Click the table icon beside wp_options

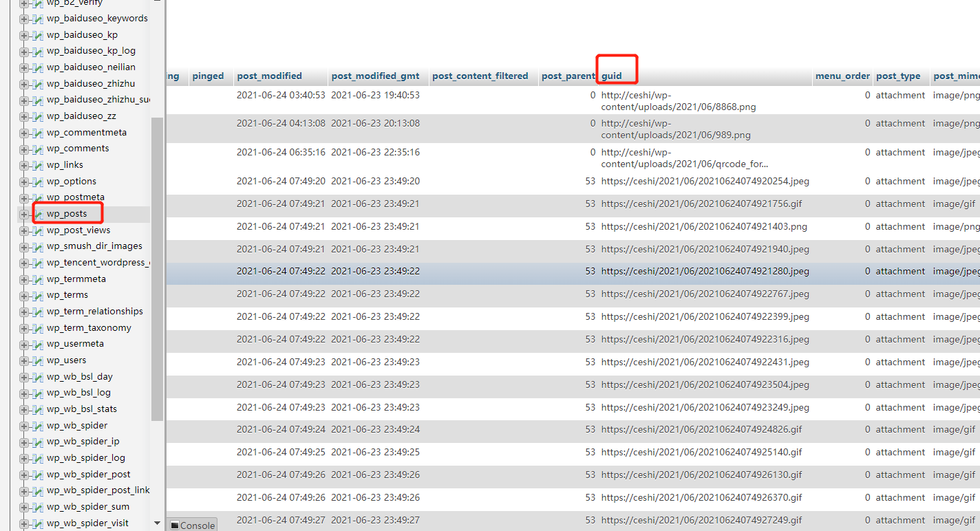click(x=37, y=182)
